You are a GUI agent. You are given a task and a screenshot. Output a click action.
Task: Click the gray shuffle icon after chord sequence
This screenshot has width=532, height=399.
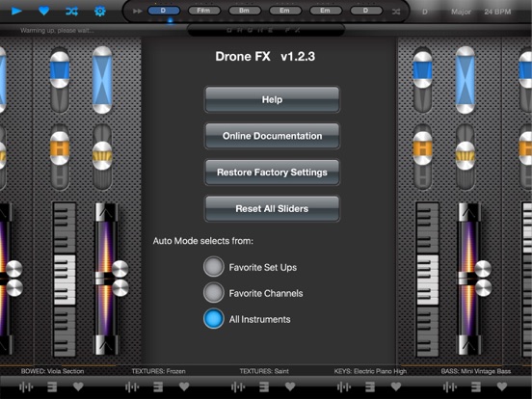396,12
